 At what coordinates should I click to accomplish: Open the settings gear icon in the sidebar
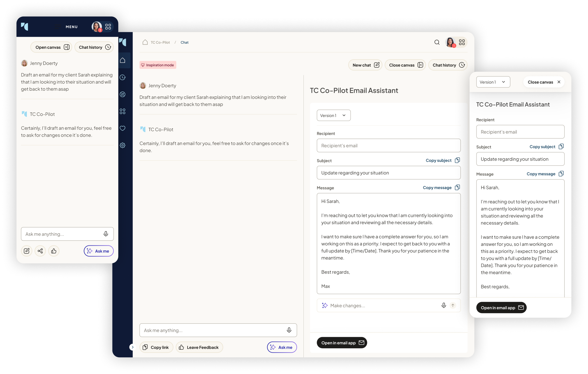click(123, 145)
